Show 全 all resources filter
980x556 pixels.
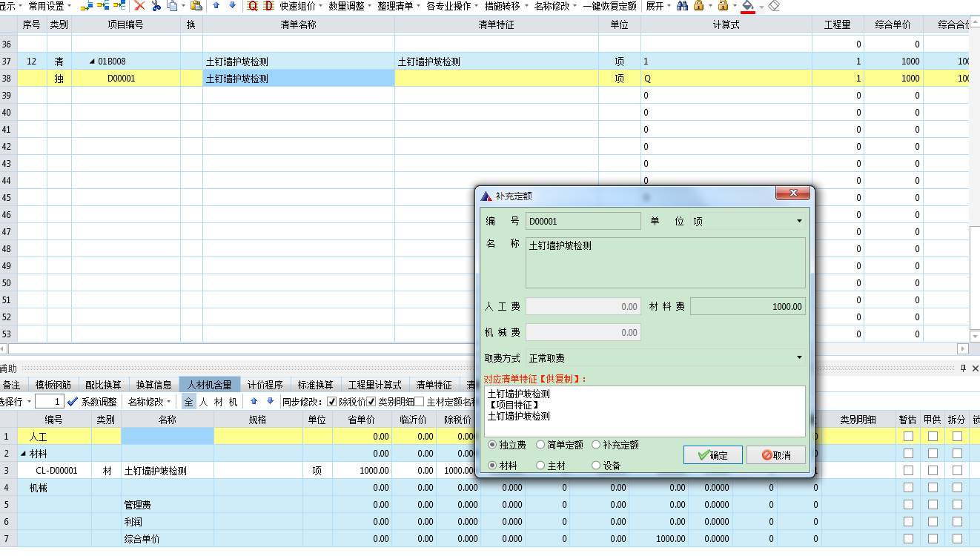188,402
